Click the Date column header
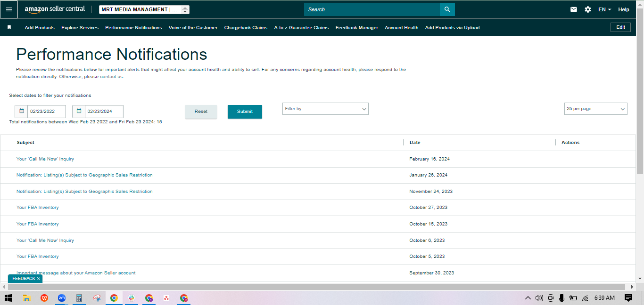 click(x=415, y=143)
